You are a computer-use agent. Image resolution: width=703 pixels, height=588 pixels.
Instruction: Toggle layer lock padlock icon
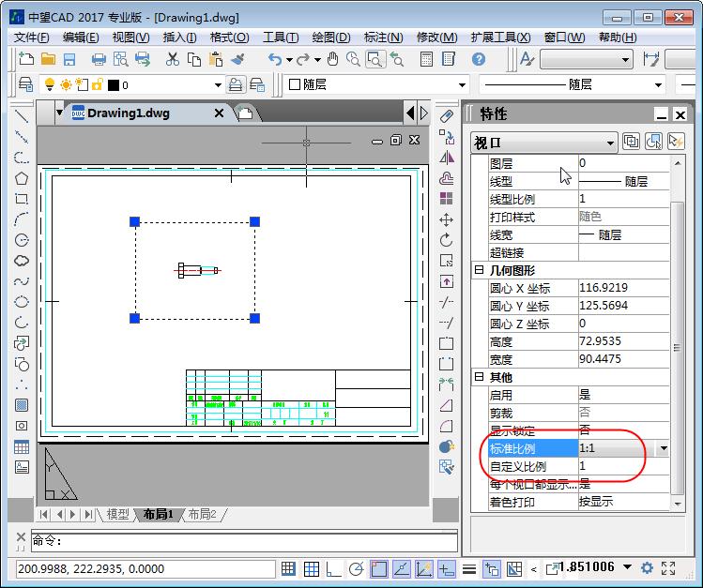(97, 84)
